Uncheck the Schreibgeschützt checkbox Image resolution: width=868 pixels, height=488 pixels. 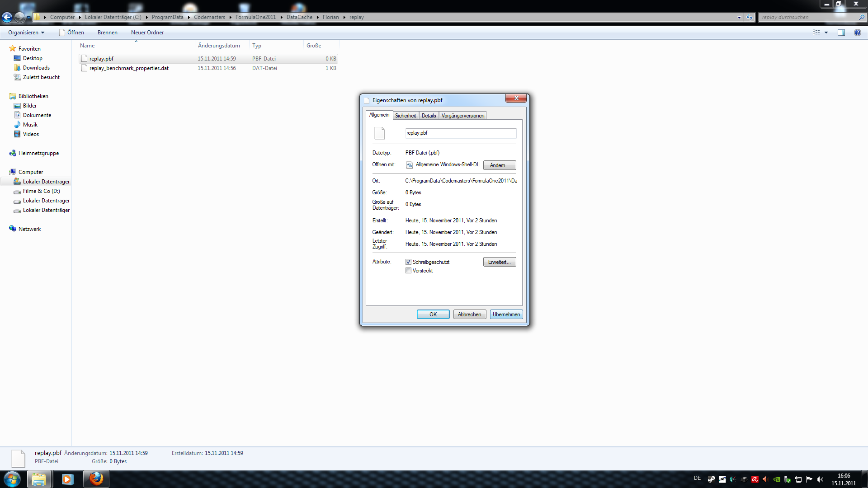(408, 262)
